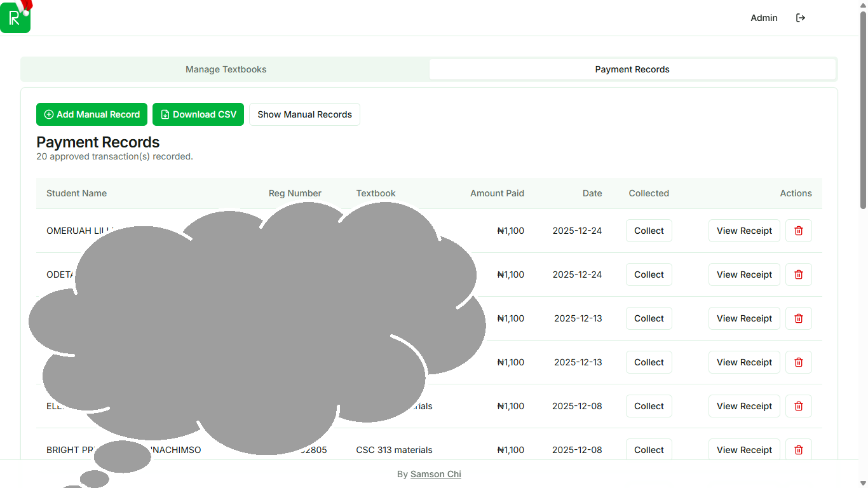Image resolution: width=868 pixels, height=488 pixels.
Task: Click trash icon for second 2025-12-24 record
Action: 799,274
